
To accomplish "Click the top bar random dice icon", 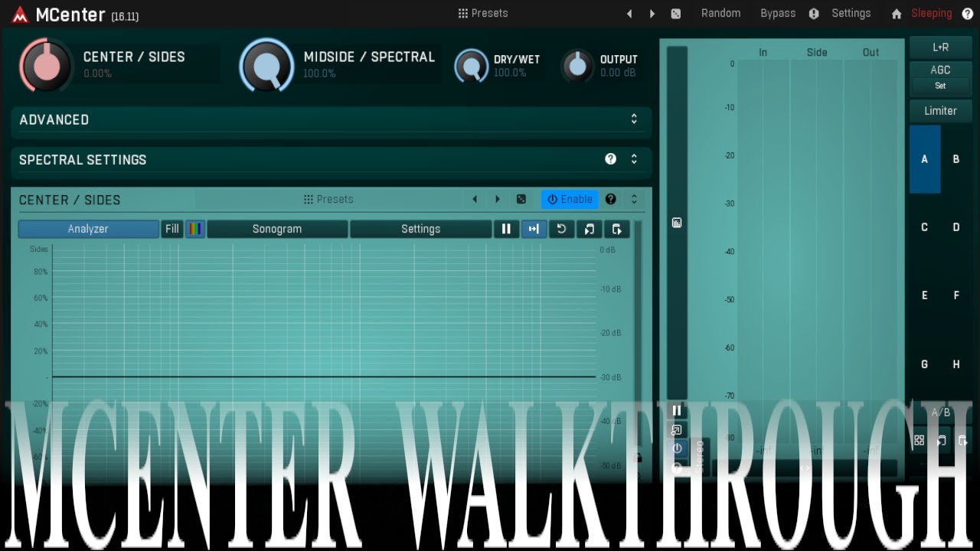I will (676, 14).
